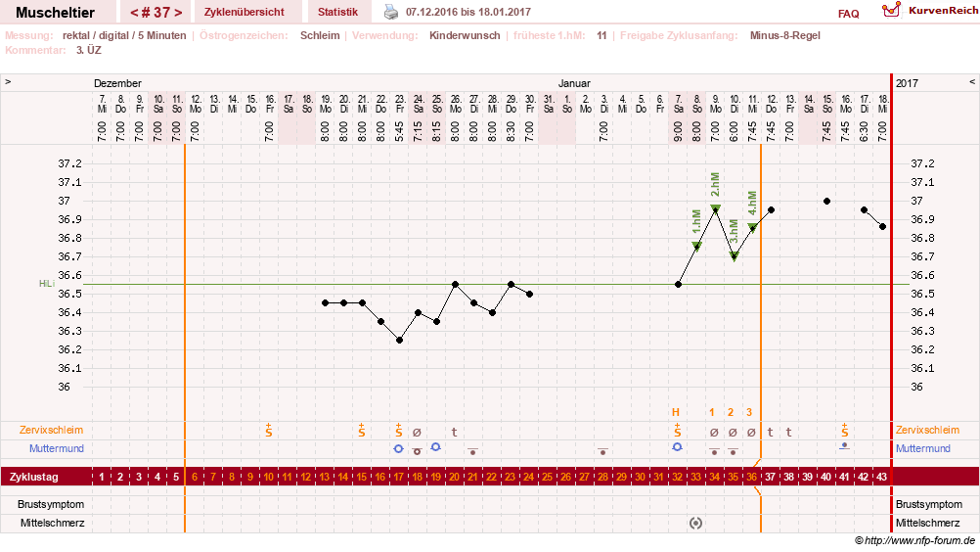Click the Januar month label
The width and height of the screenshot is (980, 552).
click(574, 83)
